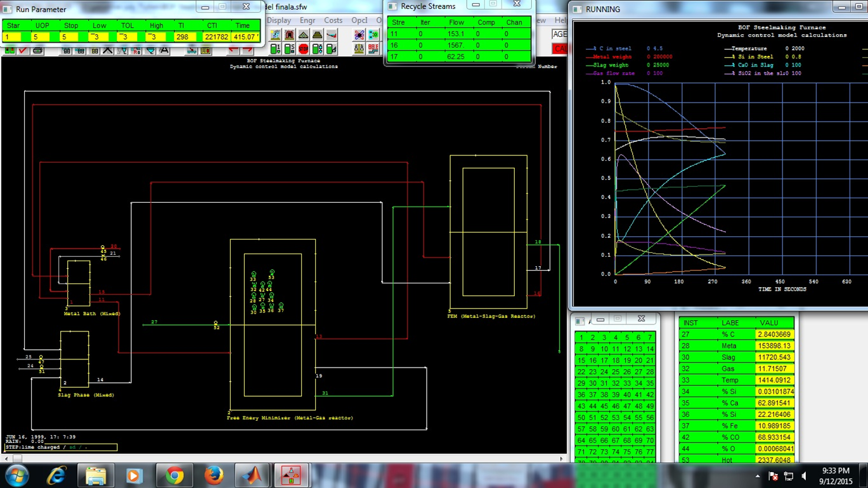
Task: Click the red left arrow toolbar icon
Action: tap(233, 50)
